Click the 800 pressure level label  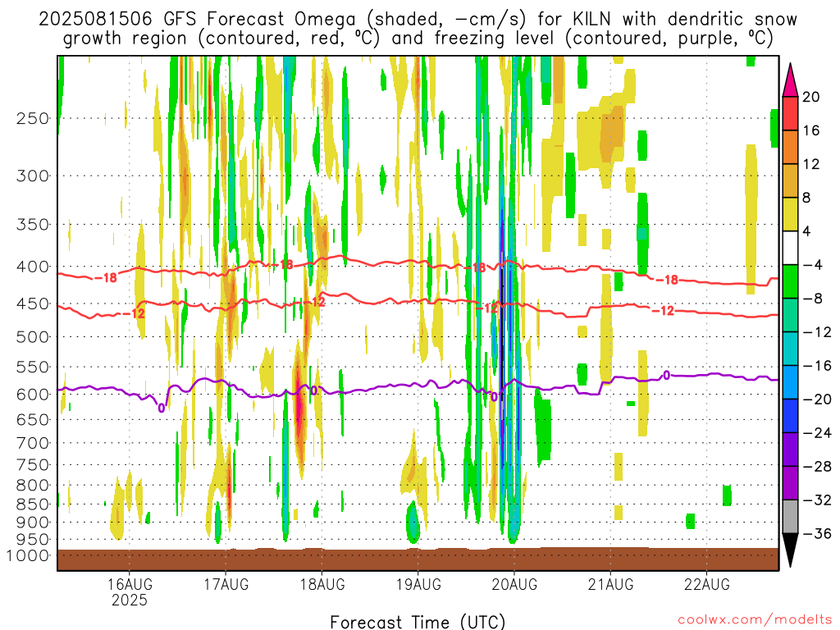[33, 486]
